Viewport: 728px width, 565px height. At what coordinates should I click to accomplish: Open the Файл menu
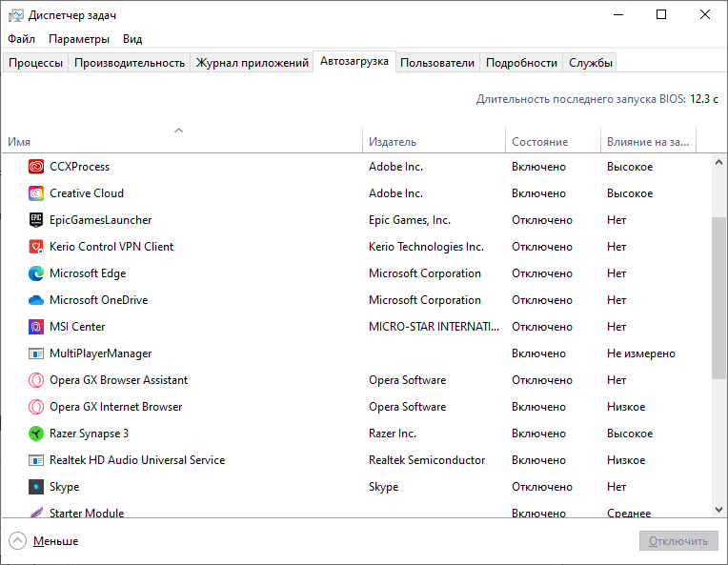(x=21, y=39)
